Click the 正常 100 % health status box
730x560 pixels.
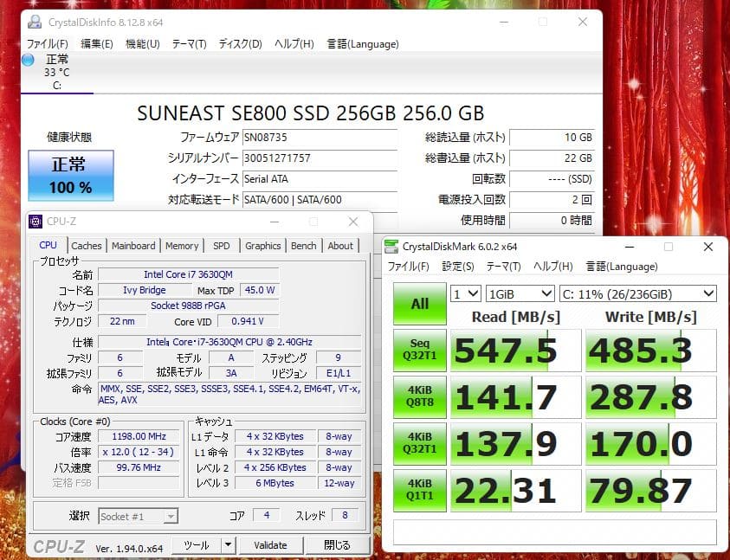click(x=71, y=176)
